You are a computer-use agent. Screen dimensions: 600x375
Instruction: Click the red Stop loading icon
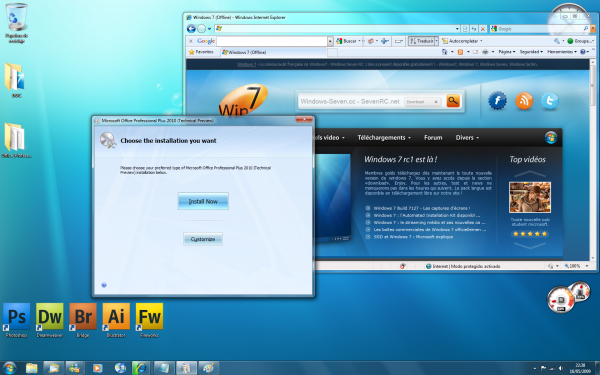pyautogui.click(x=483, y=29)
